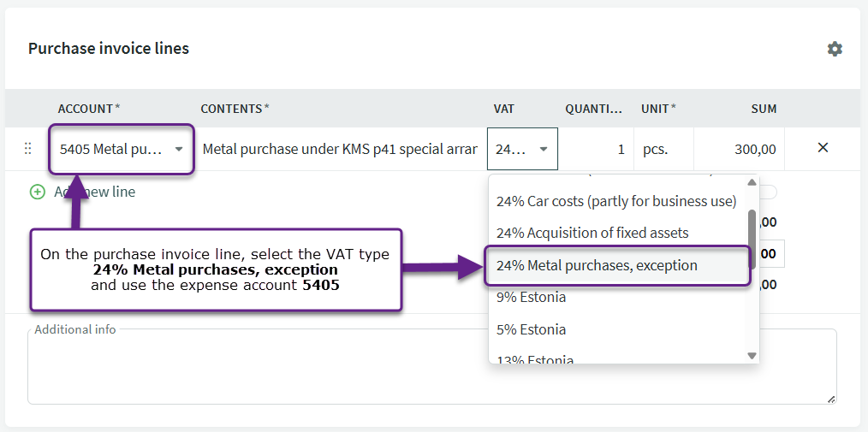Open the purchase invoice lines settings gear
The width and height of the screenshot is (868, 432).
[835, 49]
